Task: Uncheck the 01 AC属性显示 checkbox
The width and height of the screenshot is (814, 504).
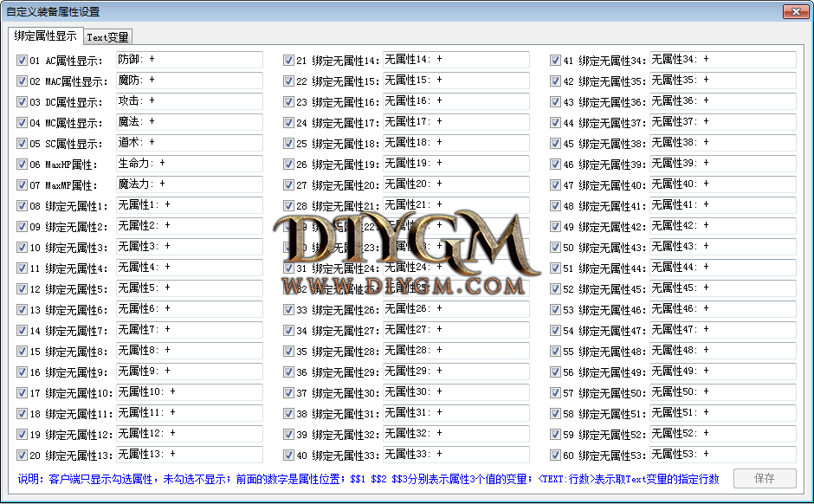Action: click(22, 61)
